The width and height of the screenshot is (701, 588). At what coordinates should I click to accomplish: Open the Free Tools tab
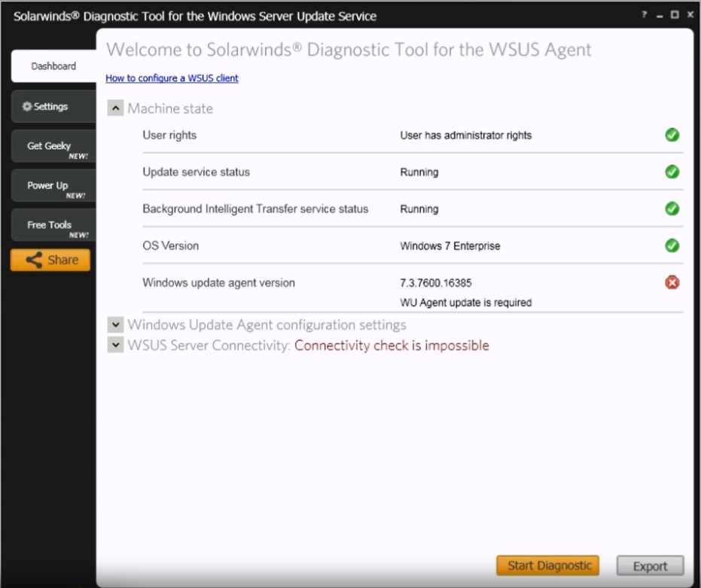pyautogui.click(x=53, y=225)
